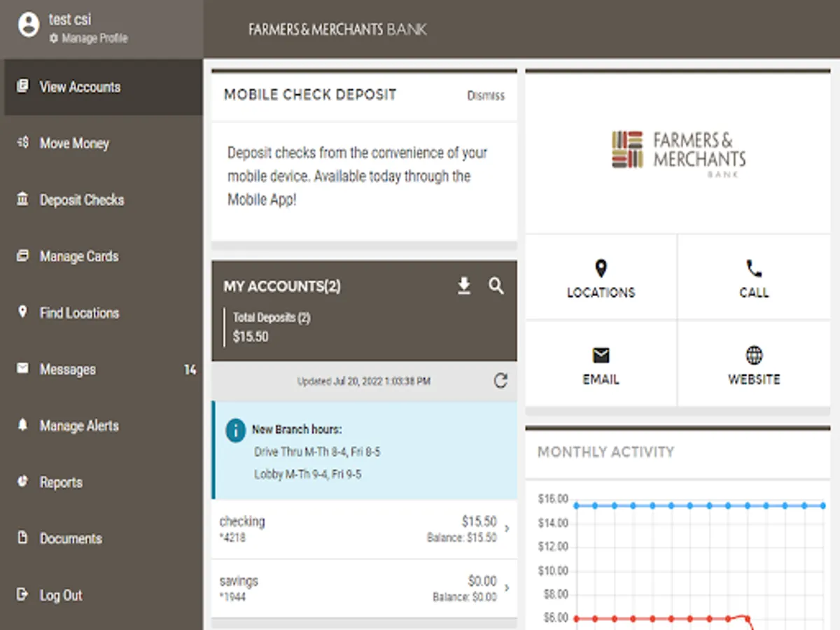Click the WEBSITE label button
Viewport: 840px width, 630px height.
pos(754,379)
